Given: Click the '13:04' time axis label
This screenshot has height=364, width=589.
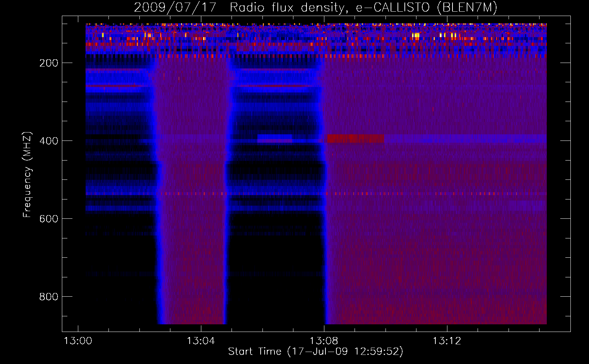Looking at the screenshot, I should (201, 341).
